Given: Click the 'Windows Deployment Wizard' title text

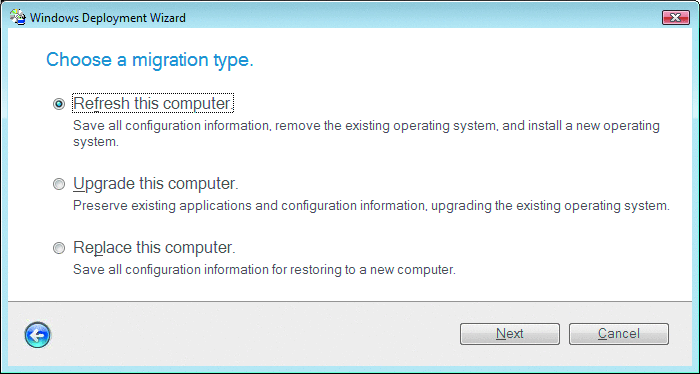Looking at the screenshot, I should point(108,18).
